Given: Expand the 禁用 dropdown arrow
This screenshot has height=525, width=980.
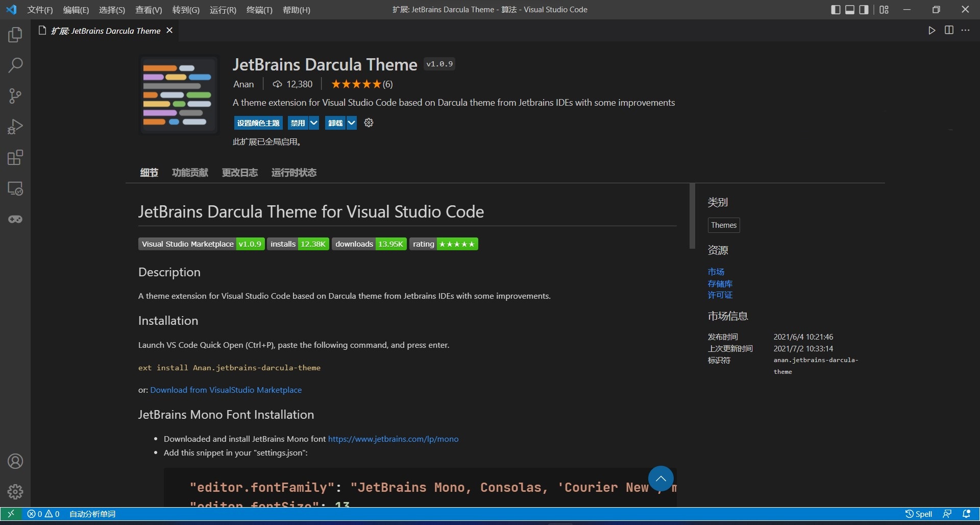Looking at the screenshot, I should point(314,123).
